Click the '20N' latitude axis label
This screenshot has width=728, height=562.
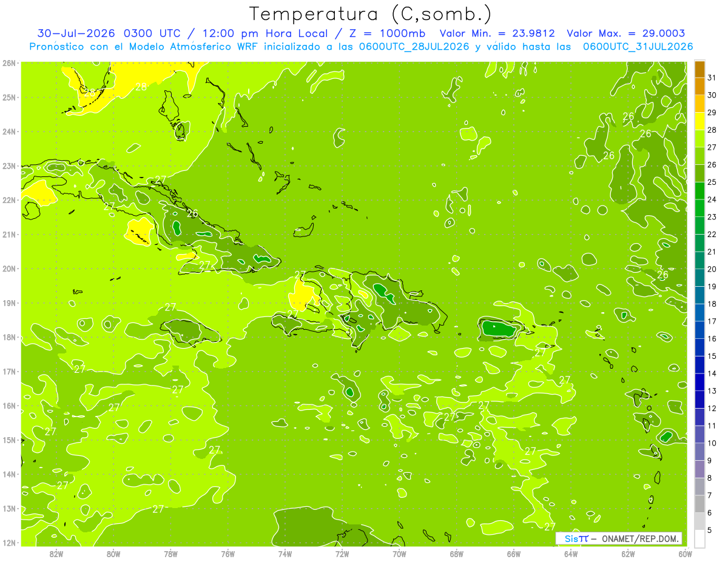pos(8,269)
